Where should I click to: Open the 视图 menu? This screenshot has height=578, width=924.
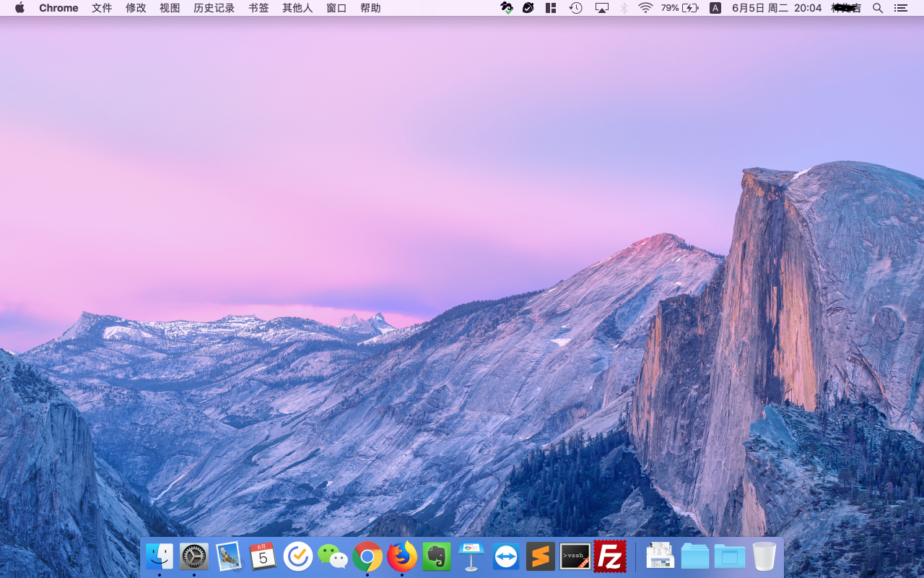click(x=170, y=8)
